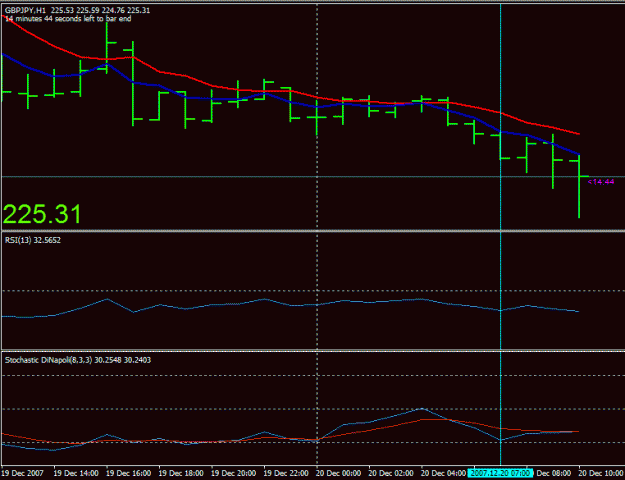The image size is (625, 480).
Task: Select the RSI indicator line
Action: click(x=291, y=305)
